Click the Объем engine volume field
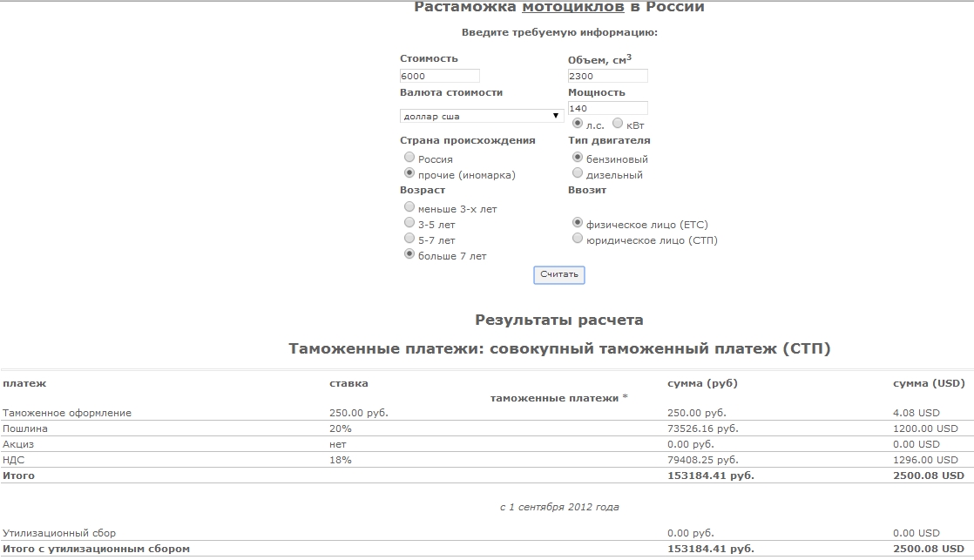974x560 pixels. (x=607, y=76)
